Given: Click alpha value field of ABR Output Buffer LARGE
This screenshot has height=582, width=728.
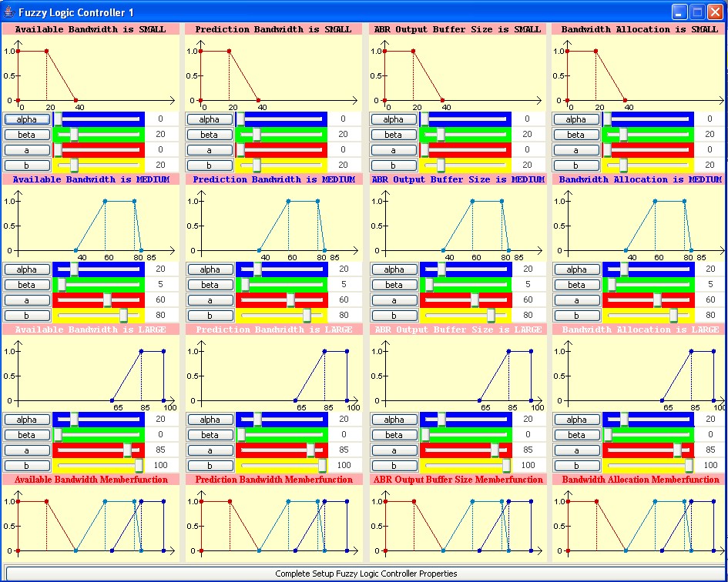Looking at the screenshot, I should coord(528,420).
